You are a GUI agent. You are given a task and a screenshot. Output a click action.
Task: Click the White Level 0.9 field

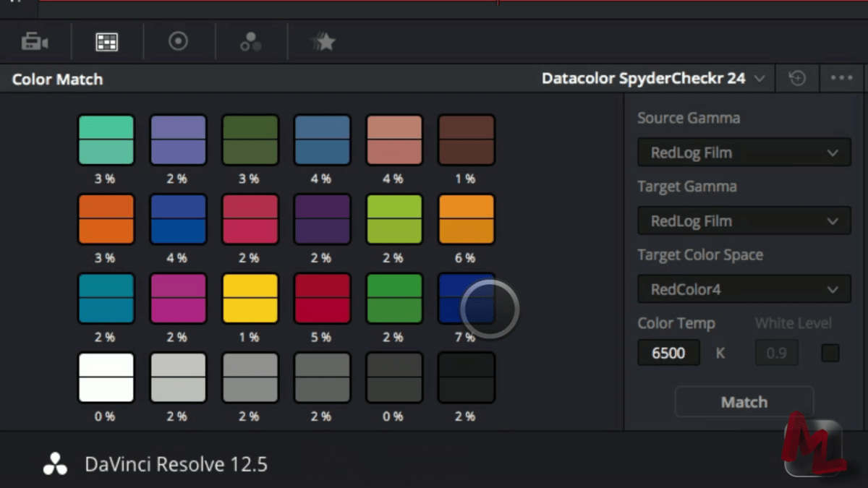(776, 353)
